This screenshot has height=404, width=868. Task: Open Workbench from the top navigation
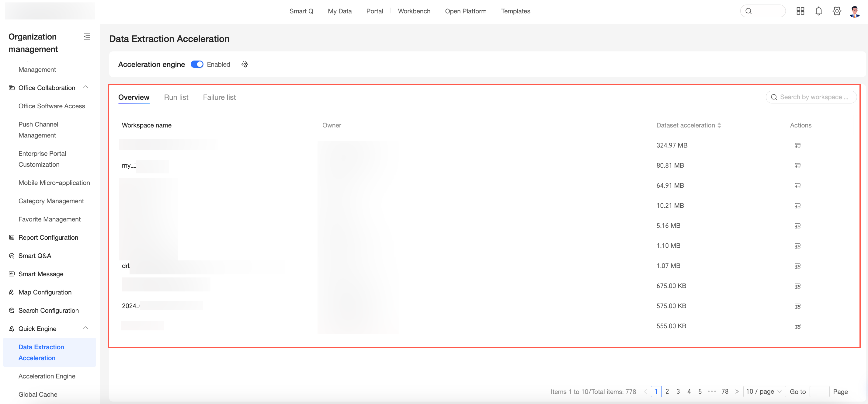pyautogui.click(x=414, y=11)
